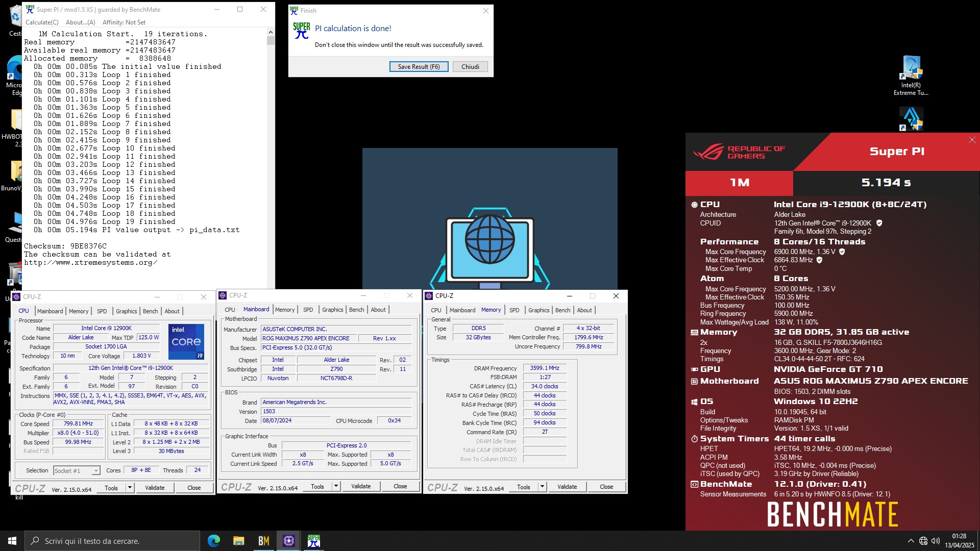
Task: Click the 5.194 s result in BenchMate
Action: point(886,183)
